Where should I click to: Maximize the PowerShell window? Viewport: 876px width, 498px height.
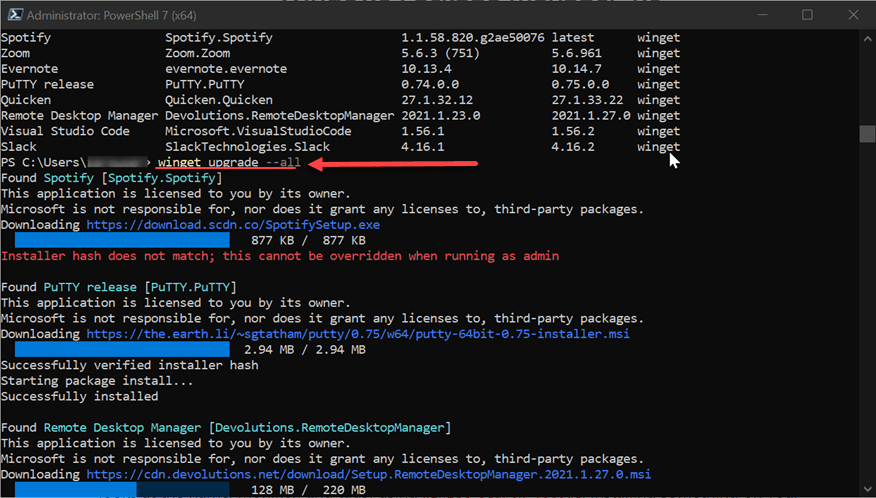click(807, 15)
